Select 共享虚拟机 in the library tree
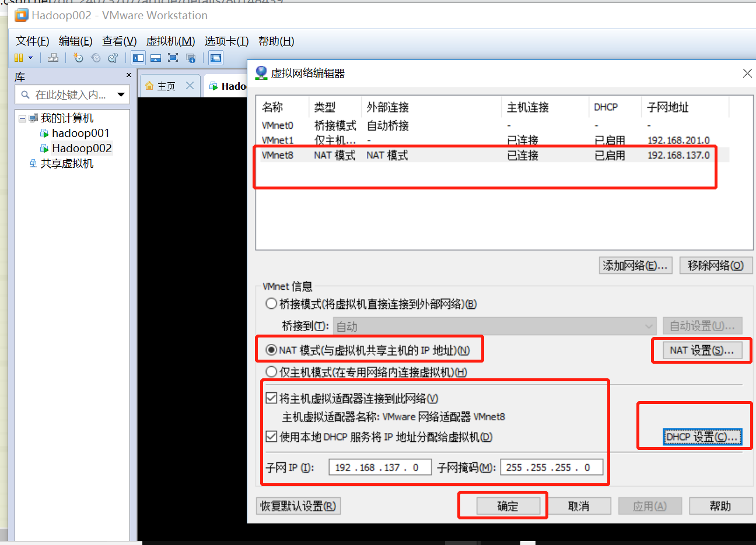 pos(67,164)
